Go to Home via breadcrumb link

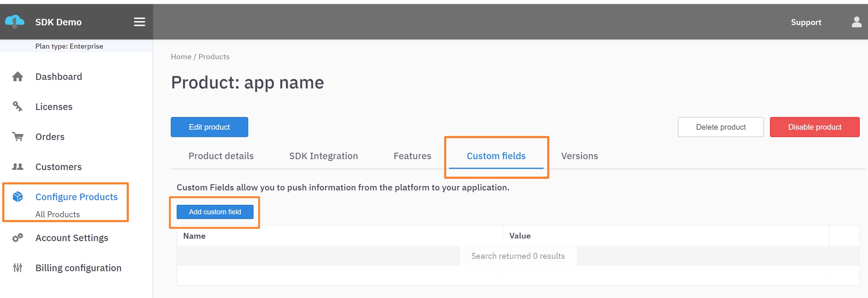[x=181, y=57]
